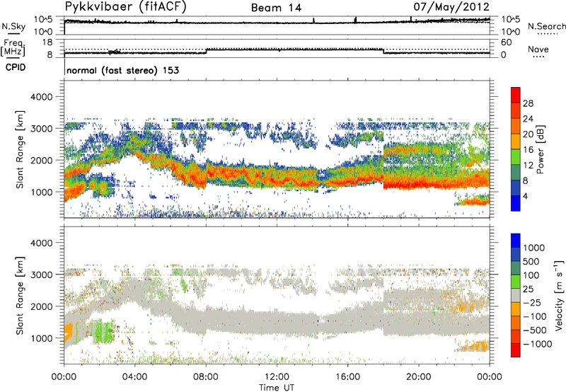Image resolution: width=566 pixels, height=392 pixels.
Task: Click the '1000' tick on the velocity panel range axis
Action: tap(41, 338)
